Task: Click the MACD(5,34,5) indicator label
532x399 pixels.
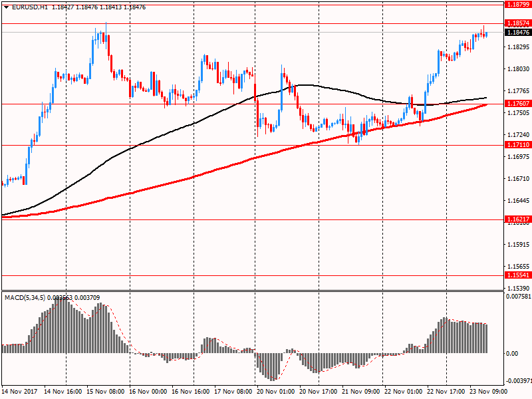Action: pos(25,298)
